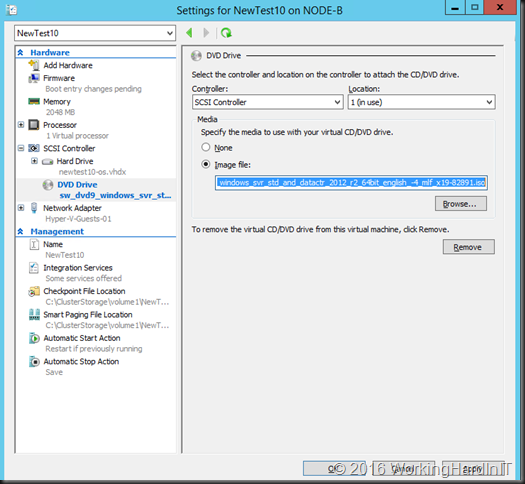525x484 pixels.
Task: Click 'Boot entry changes pending' text
Action: tap(93, 89)
